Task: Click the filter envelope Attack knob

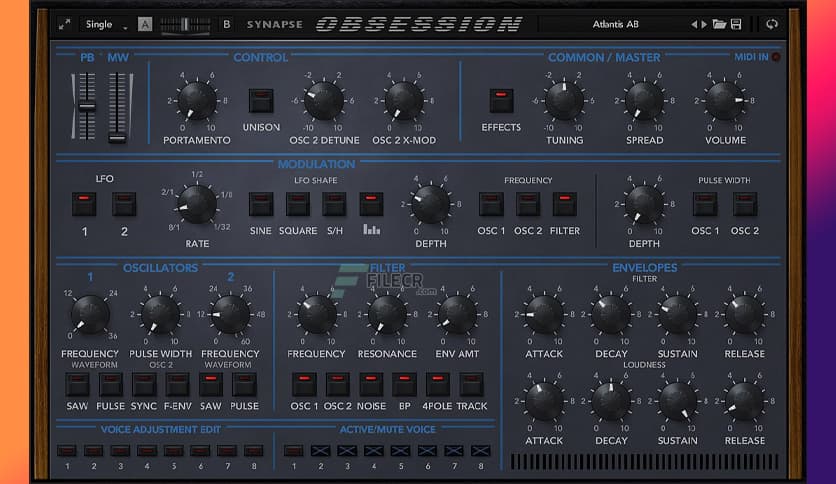Action: point(544,314)
